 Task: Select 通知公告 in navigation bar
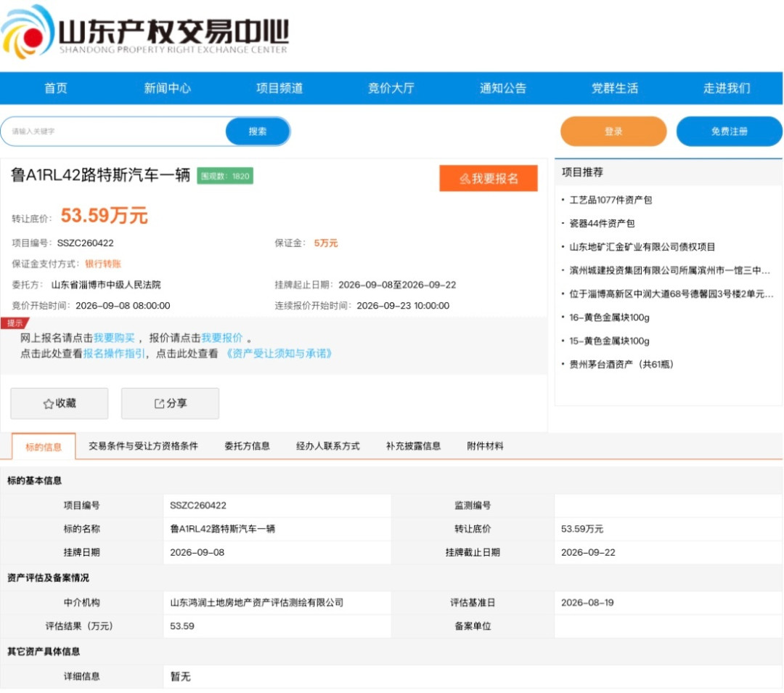503,88
